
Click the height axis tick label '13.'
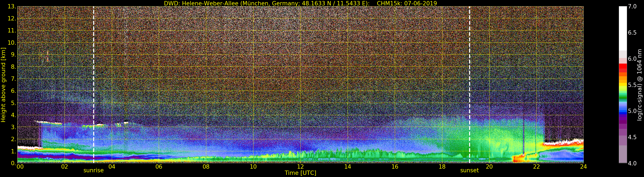[x=12, y=6]
